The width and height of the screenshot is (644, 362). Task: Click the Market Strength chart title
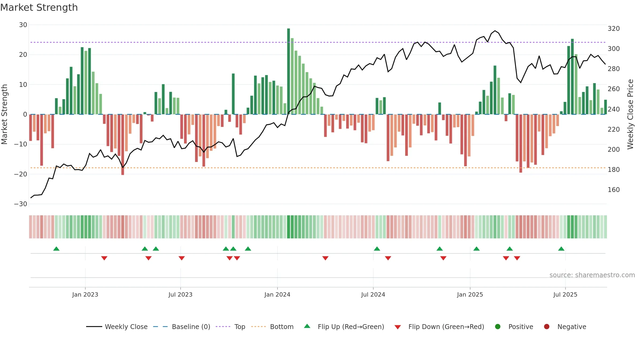click(x=39, y=8)
